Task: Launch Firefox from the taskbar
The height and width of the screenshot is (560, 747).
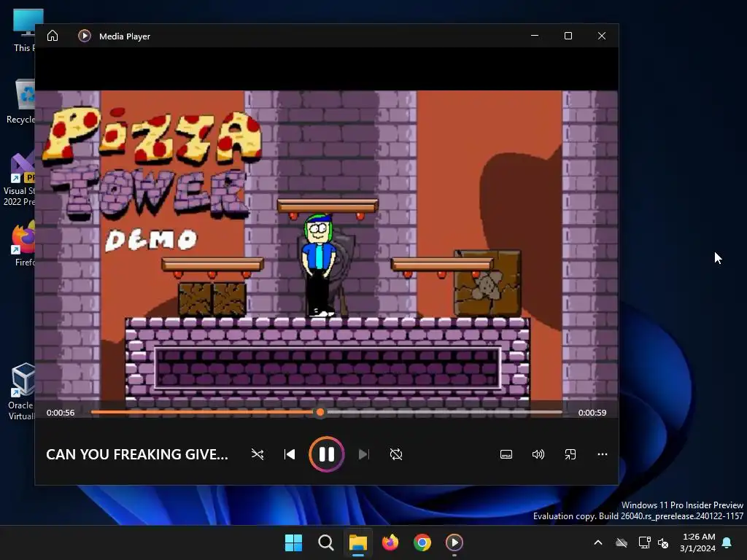Action: pyautogui.click(x=390, y=542)
